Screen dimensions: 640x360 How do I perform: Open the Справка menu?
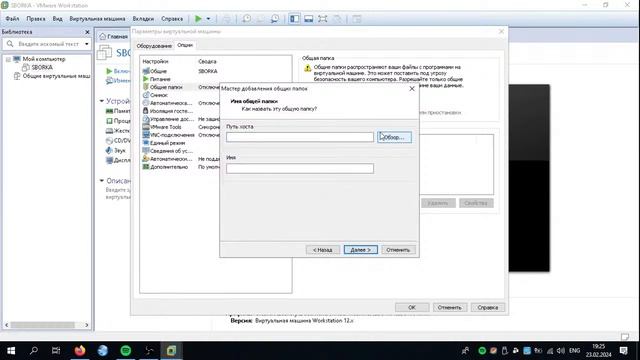point(172,19)
